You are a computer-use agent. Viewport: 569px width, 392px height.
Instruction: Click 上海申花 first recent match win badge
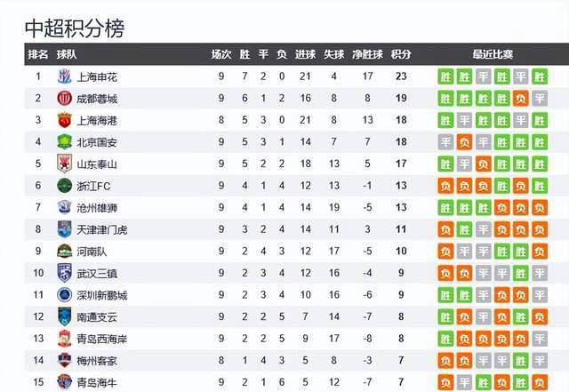coord(445,76)
